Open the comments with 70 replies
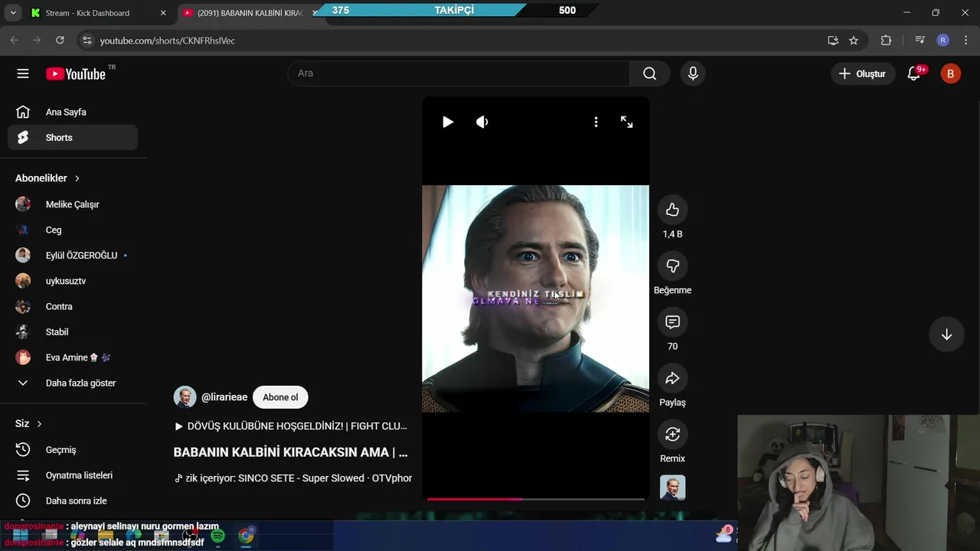This screenshot has width=980, height=551. [x=672, y=322]
